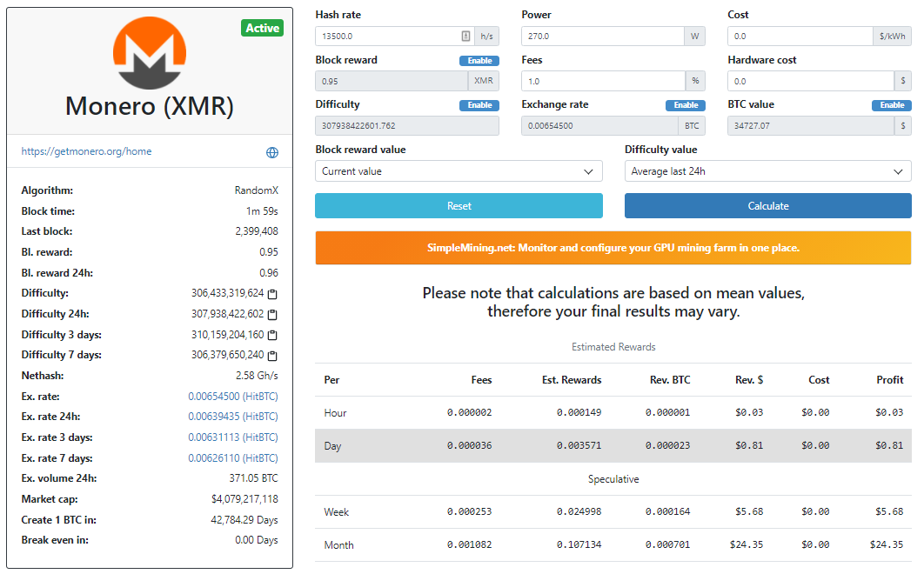Click the $/kWh unit label
The height and width of the screenshot is (574, 924).
point(892,36)
